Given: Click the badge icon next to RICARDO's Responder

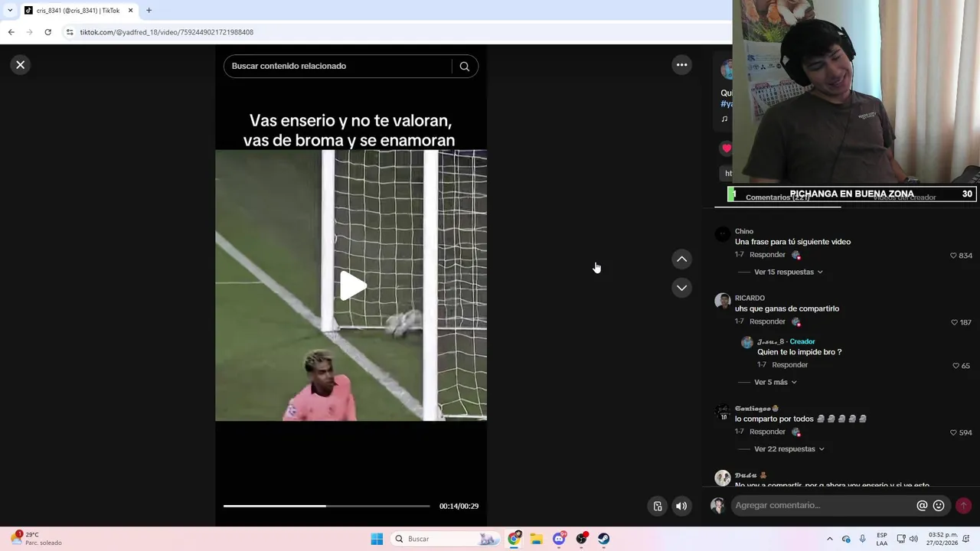Looking at the screenshot, I should pos(796,322).
